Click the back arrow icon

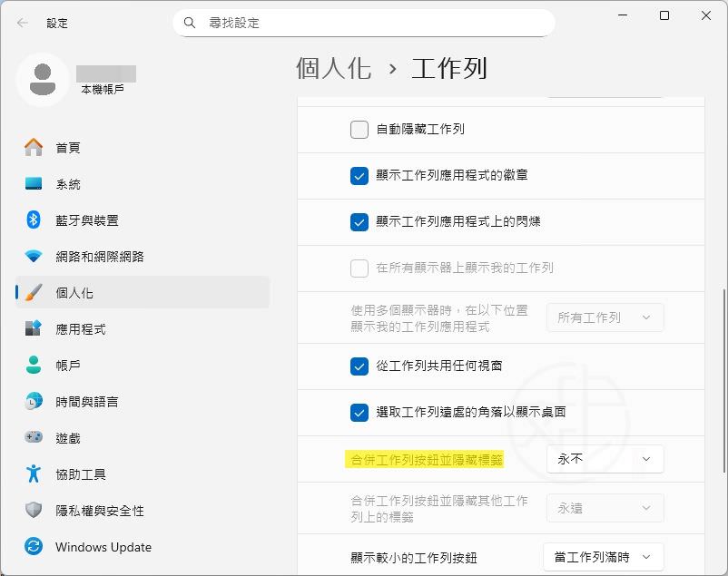click(23, 23)
